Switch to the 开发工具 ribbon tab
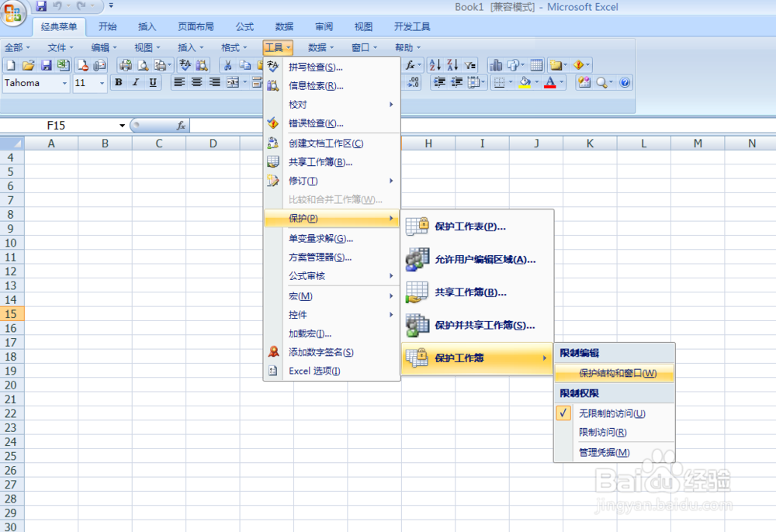This screenshot has height=532, width=776. tap(412, 26)
